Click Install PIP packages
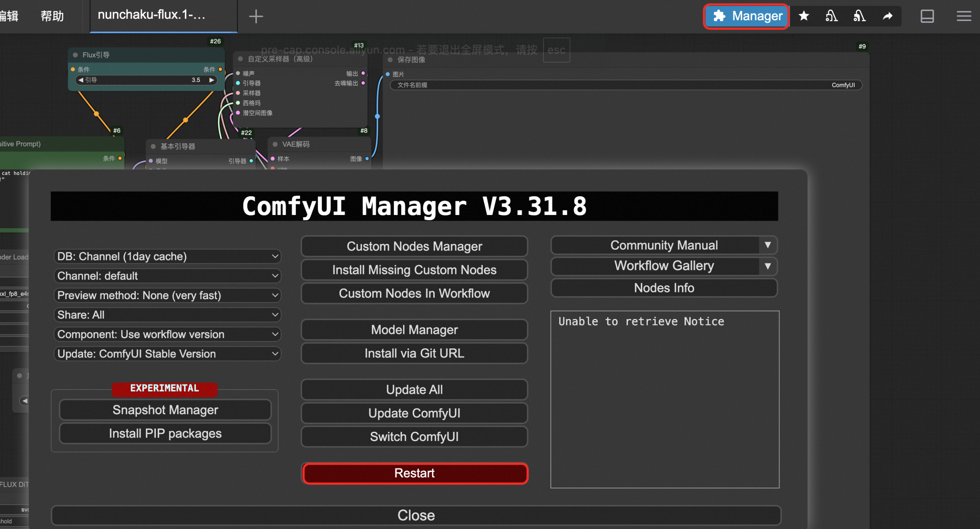 coord(165,434)
